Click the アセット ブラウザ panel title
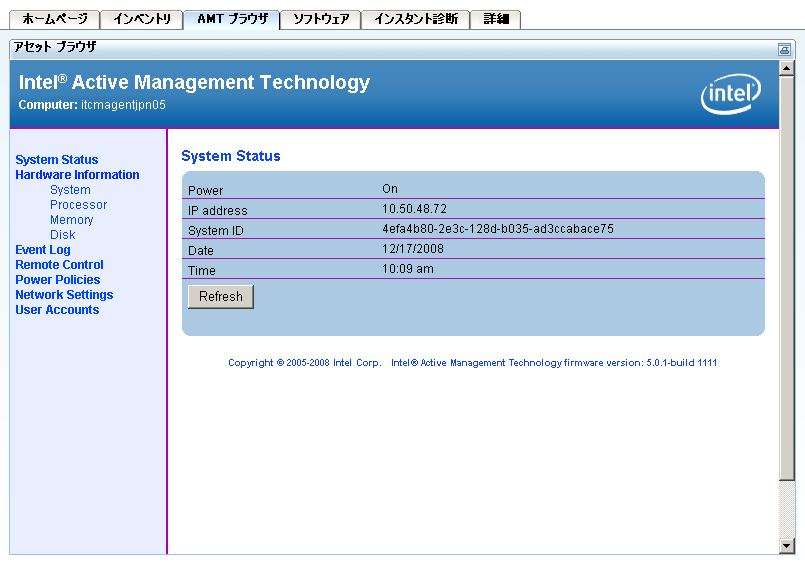The height and width of the screenshot is (564, 805). click(x=55, y=47)
